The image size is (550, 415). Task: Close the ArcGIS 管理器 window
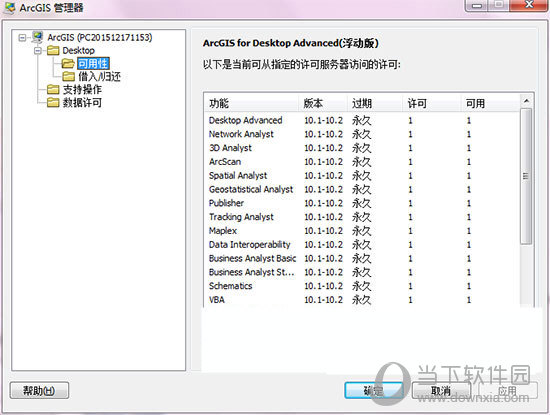coord(529,5)
